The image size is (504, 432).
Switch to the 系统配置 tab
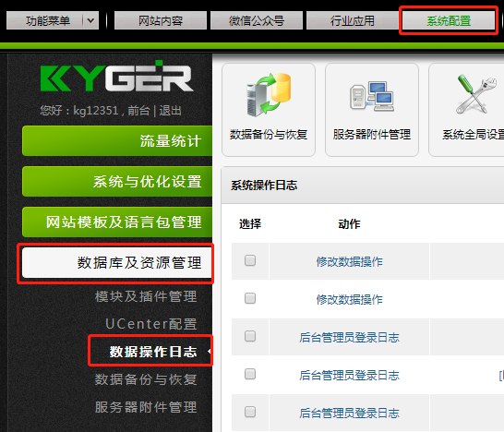449,20
